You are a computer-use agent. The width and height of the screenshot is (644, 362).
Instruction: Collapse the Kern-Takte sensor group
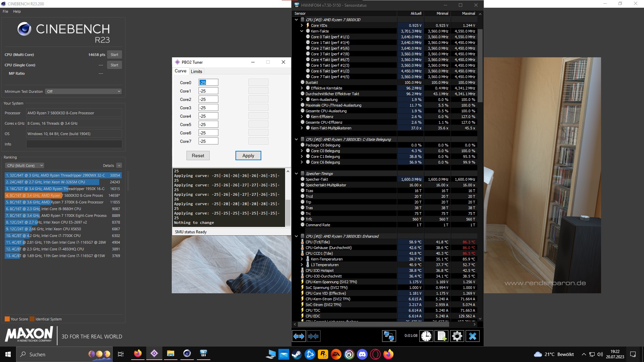tap(302, 31)
